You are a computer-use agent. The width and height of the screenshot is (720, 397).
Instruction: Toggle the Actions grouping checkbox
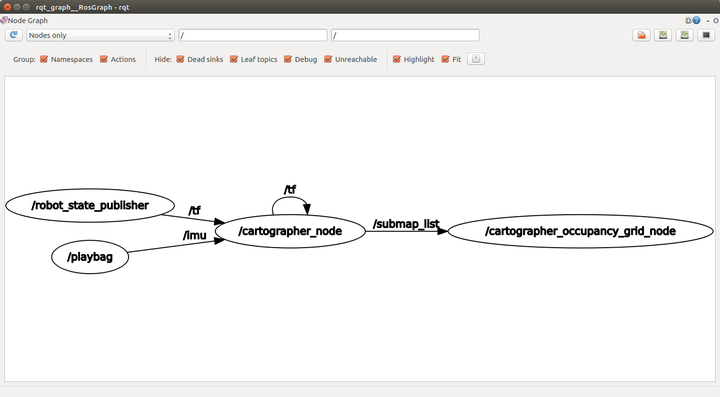coord(104,59)
